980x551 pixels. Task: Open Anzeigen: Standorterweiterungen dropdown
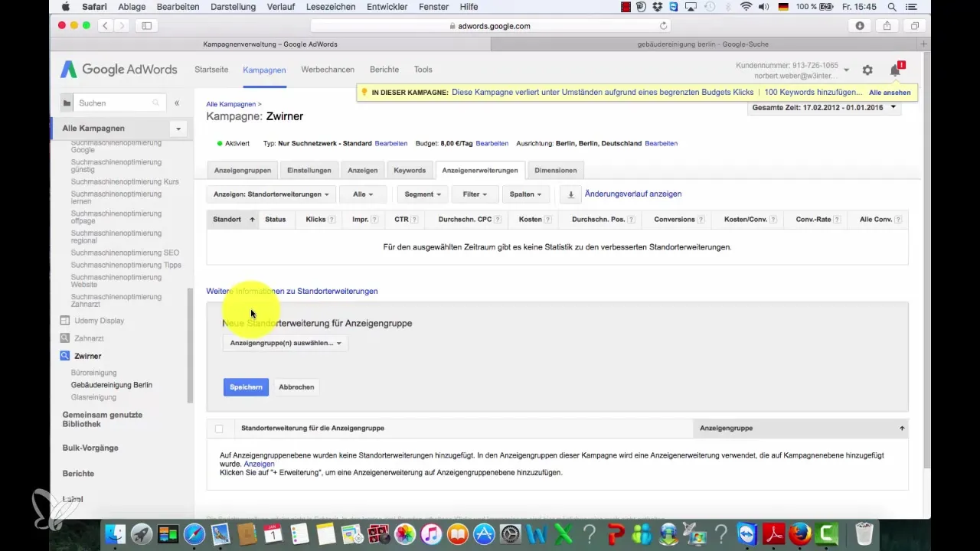(x=271, y=194)
